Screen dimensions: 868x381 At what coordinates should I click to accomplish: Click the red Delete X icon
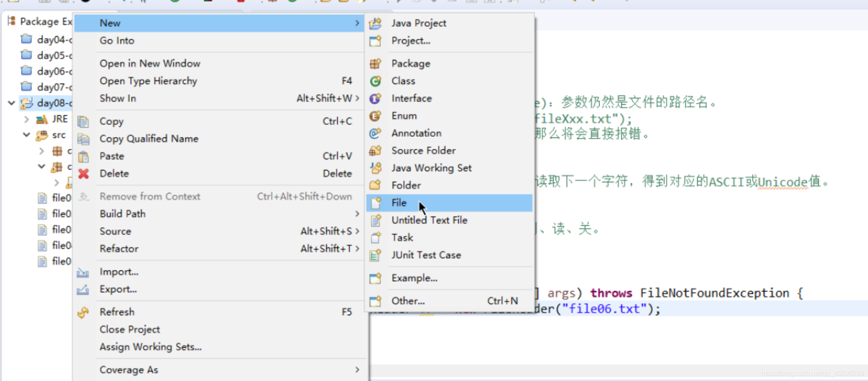click(83, 174)
